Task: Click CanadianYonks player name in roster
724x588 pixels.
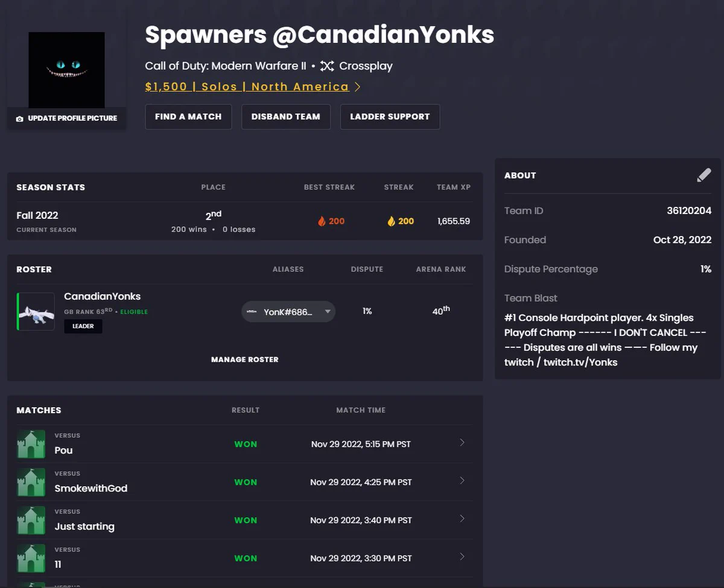Action: pyautogui.click(x=103, y=296)
